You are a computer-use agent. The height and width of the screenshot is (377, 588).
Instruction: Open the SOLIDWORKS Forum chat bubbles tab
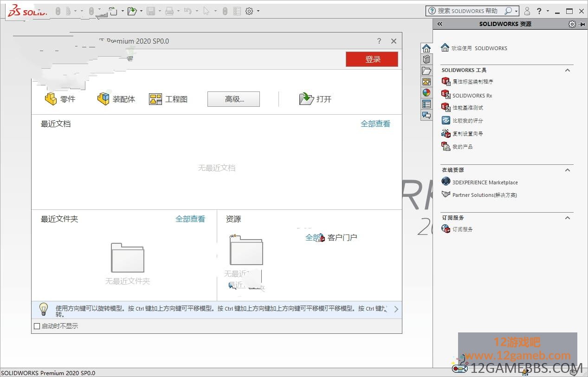[x=426, y=116]
